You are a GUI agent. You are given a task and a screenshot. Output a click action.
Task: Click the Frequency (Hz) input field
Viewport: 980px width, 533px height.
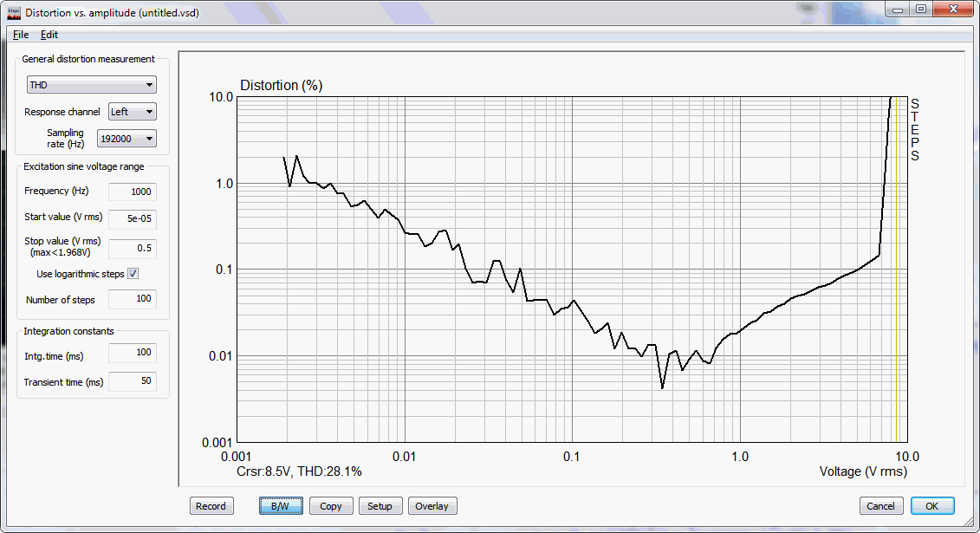[132, 192]
